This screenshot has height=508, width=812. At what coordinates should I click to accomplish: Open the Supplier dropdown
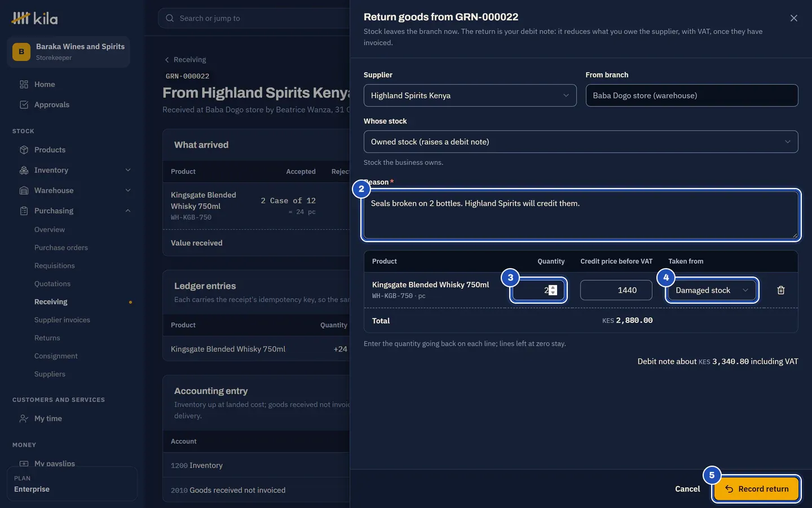(470, 95)
